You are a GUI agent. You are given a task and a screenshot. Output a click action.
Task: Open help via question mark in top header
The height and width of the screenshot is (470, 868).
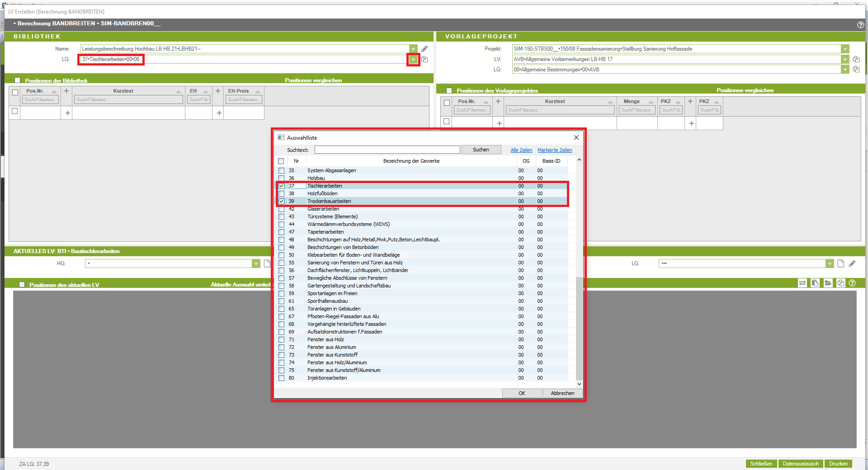tap(860, 25)
